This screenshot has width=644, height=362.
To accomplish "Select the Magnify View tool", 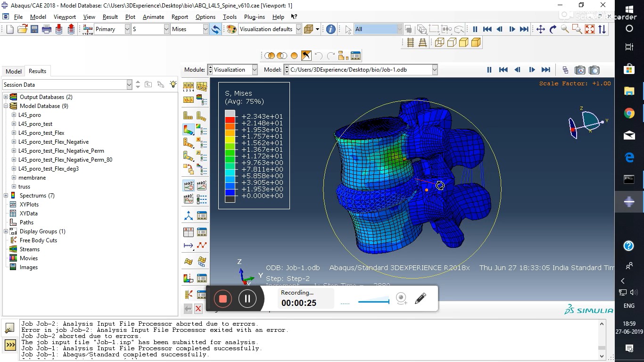I will (x=565, y=29).
